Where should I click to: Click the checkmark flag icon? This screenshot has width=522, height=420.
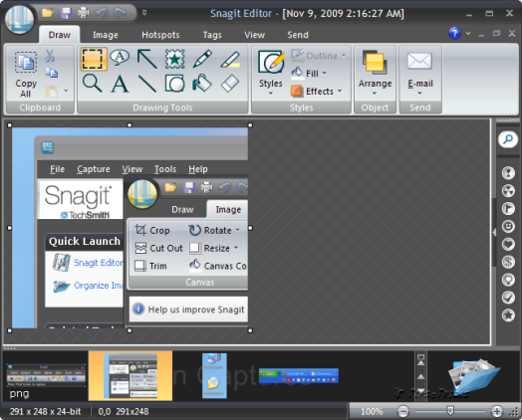pyautogui.click(x=508, y=298)
